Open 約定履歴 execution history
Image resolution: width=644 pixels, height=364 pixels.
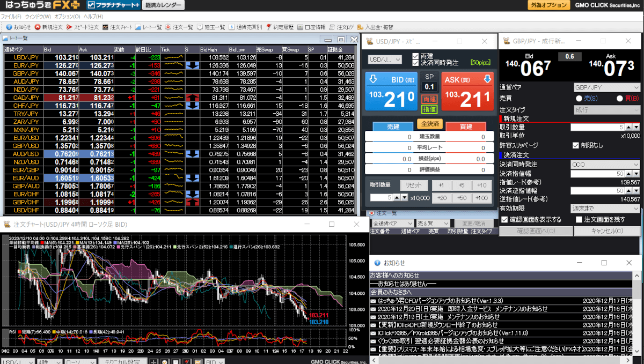[281, 27]
